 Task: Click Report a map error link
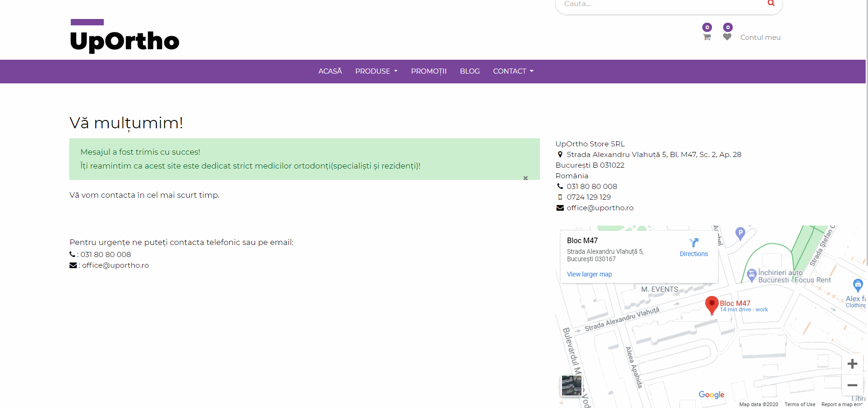pyautogui.click(x=842, y=404)
